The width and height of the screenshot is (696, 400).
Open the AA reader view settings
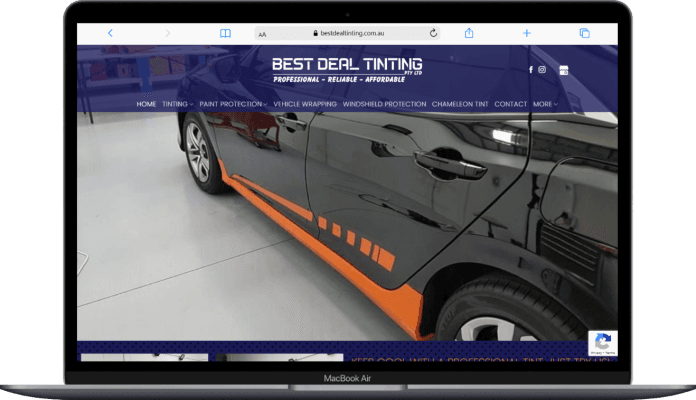[263, 34]
